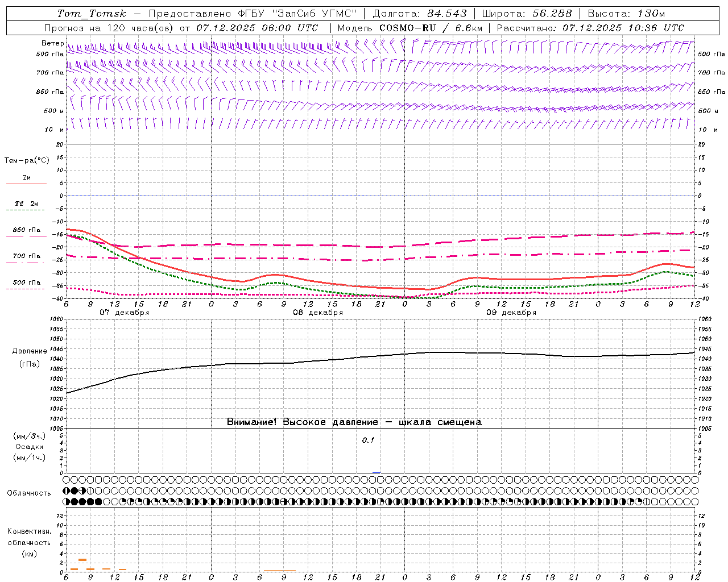Click the '(гПа)' unit label under Давление

coord(30,364)
